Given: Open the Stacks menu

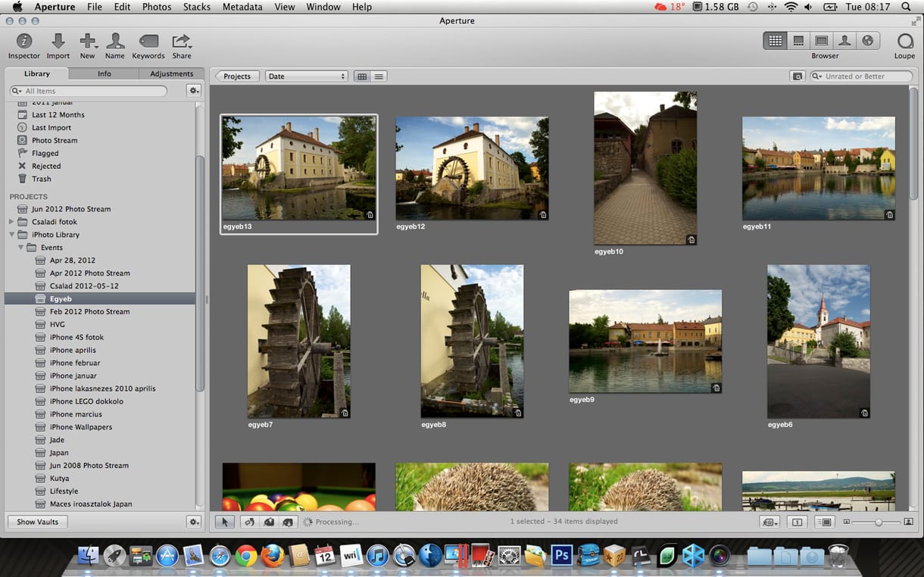Looking at the screenshot, I should [x=197, y=7].
